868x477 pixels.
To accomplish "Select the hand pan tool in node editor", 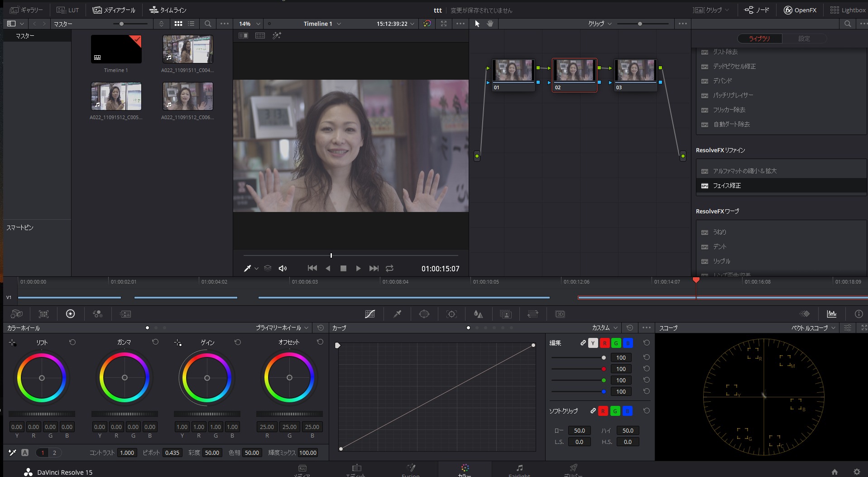I will click(490, 24).
